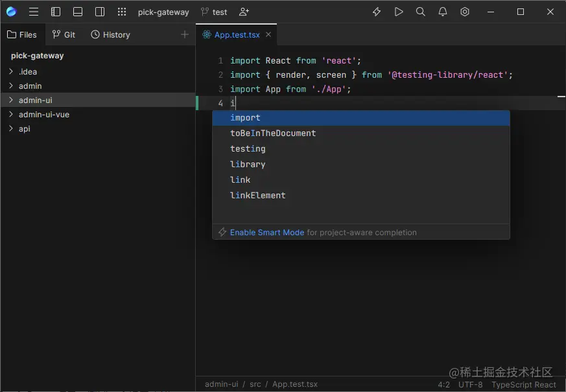Click the green change marker on line 4
This screenshot has width=566, height=392.
coord(197,103)
